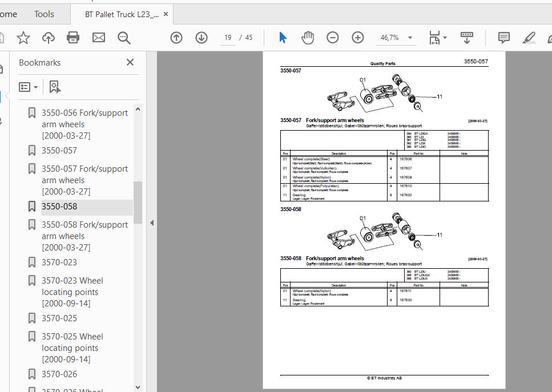
Task: Open the 3570-026 bookmark
Action: (x=59, y=374)
